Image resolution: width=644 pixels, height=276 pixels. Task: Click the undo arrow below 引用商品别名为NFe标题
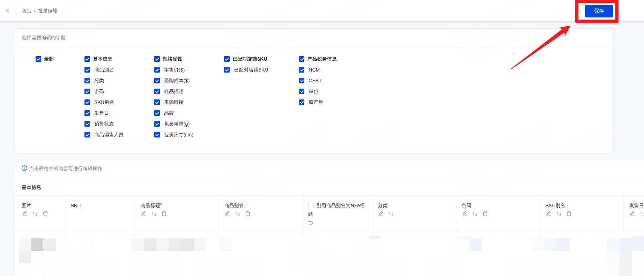[x=311, y=222]
